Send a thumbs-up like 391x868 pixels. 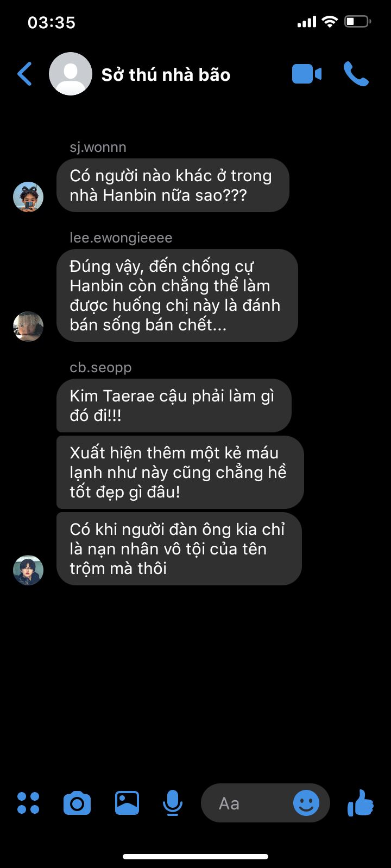361,803
